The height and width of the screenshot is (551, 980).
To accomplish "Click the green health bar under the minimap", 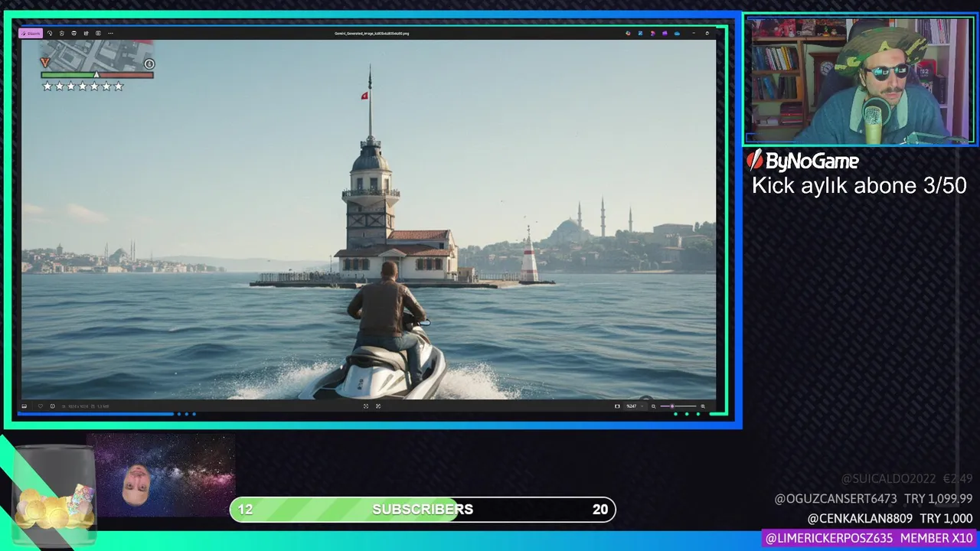I will pos(68,75).
